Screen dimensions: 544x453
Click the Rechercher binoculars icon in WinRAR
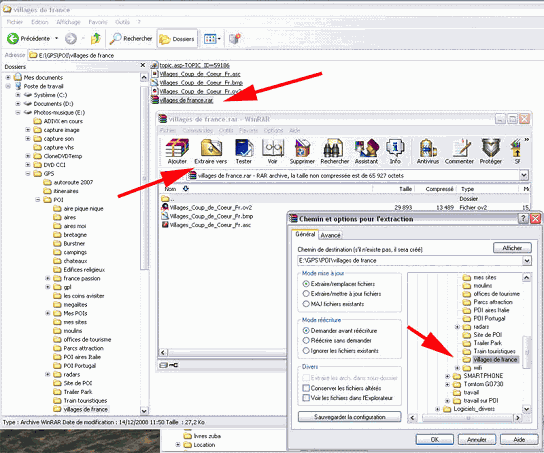(x=334, y=151)
